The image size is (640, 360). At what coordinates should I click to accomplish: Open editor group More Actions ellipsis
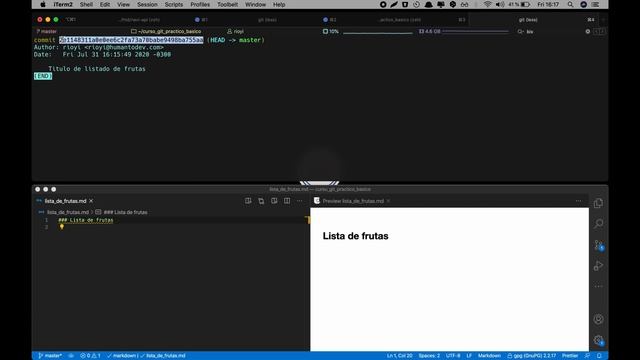pyautogui.click(x=300, y=201)
